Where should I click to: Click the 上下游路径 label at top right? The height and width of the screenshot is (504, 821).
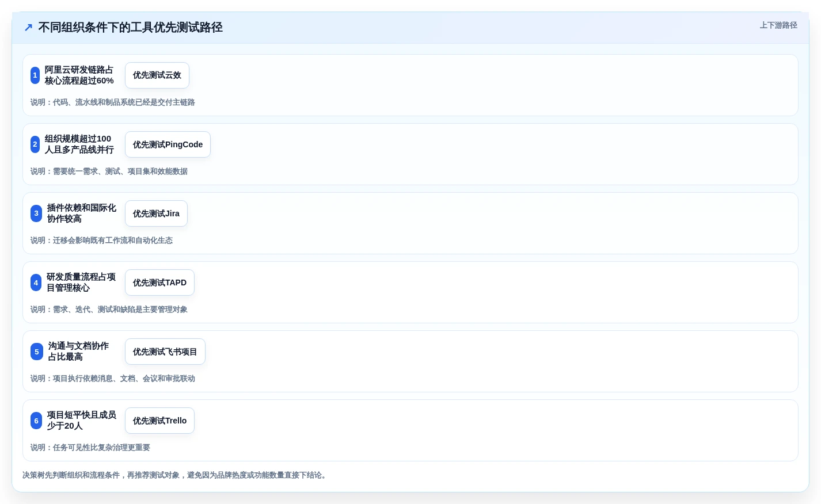pos(778,25)
